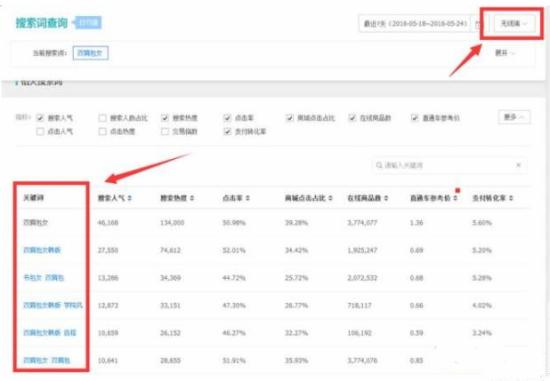
Task: Sort table by 支付转化率 column arrows
Action: pos(511,198)
